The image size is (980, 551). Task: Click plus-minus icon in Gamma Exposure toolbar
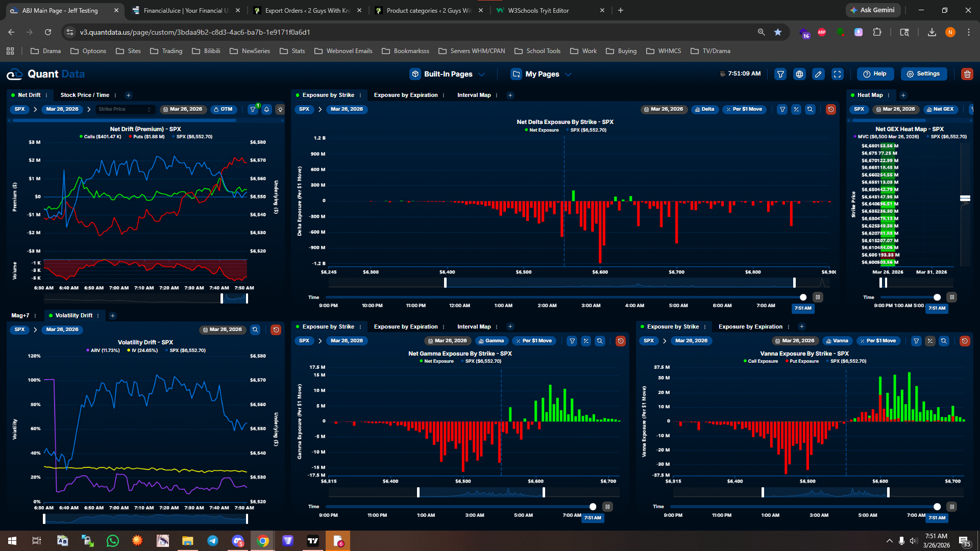[586, 341]
